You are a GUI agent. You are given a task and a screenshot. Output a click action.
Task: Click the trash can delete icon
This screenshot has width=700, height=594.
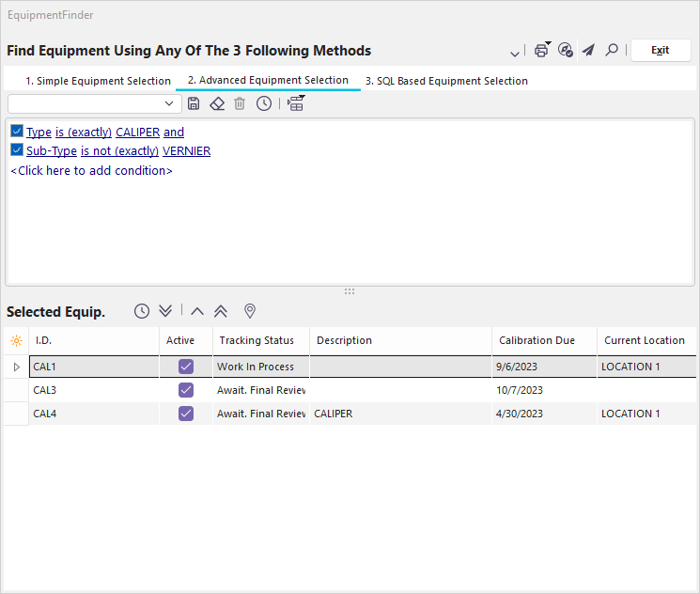click(240, 103)
